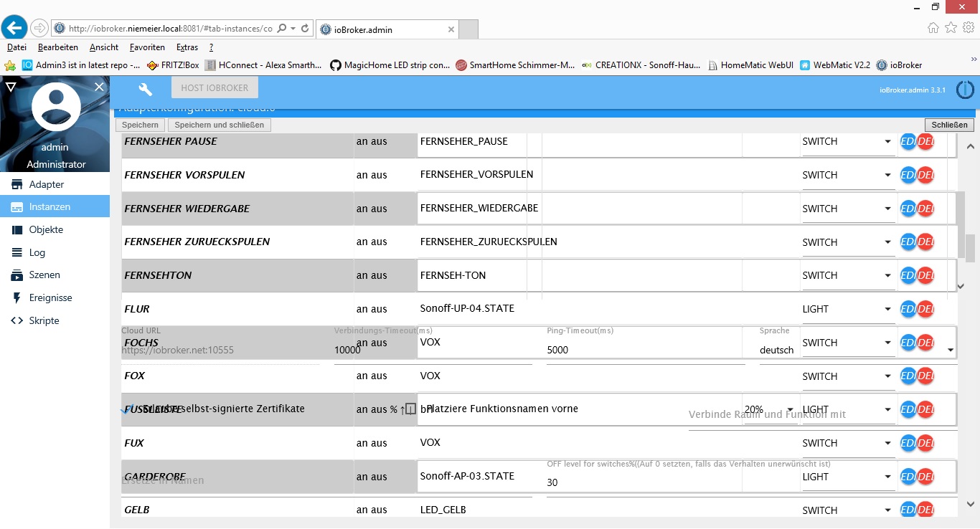
Task: Open the FRITZ!Box bookmark
Action: click(x=172, y=65)
